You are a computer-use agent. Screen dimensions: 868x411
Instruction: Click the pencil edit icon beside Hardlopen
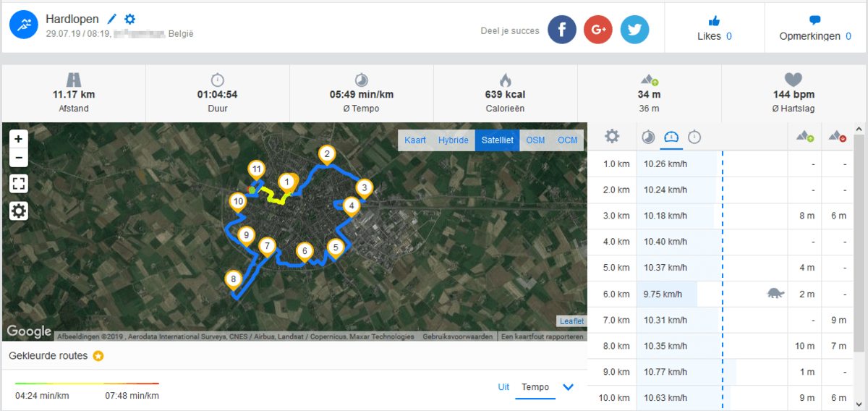click(111, 20)
